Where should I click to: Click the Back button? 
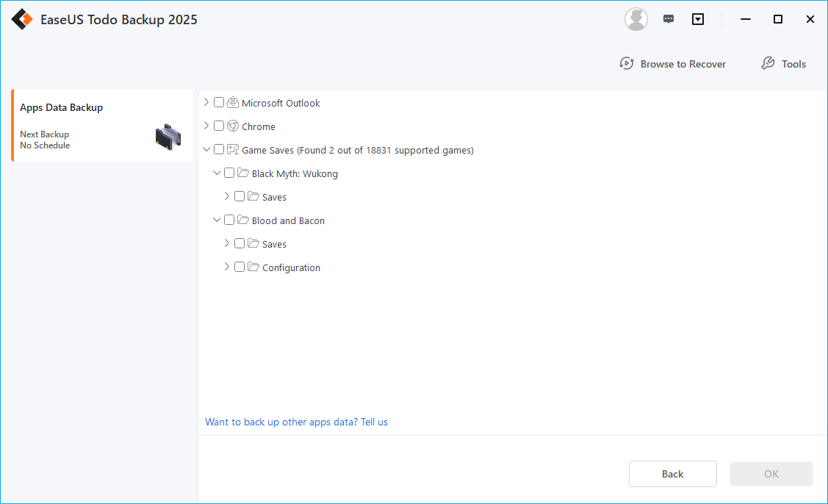673,474
